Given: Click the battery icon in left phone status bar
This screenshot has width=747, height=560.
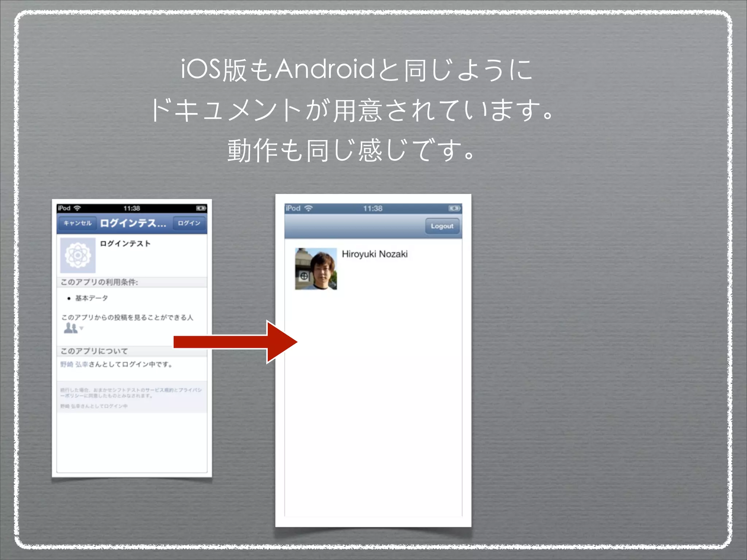Looking at the screenshot, I should pos(201,208).
